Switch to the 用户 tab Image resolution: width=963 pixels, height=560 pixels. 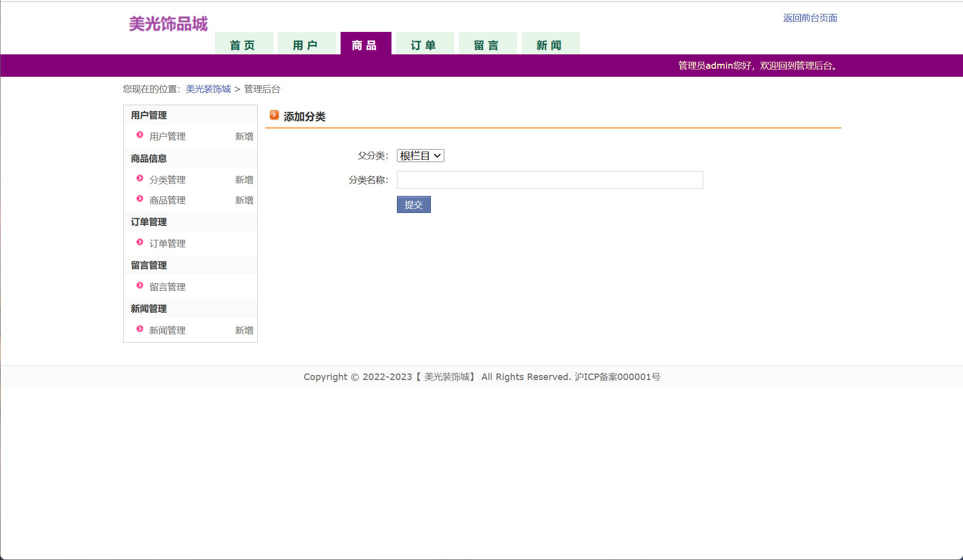click(x=306, y=45)
